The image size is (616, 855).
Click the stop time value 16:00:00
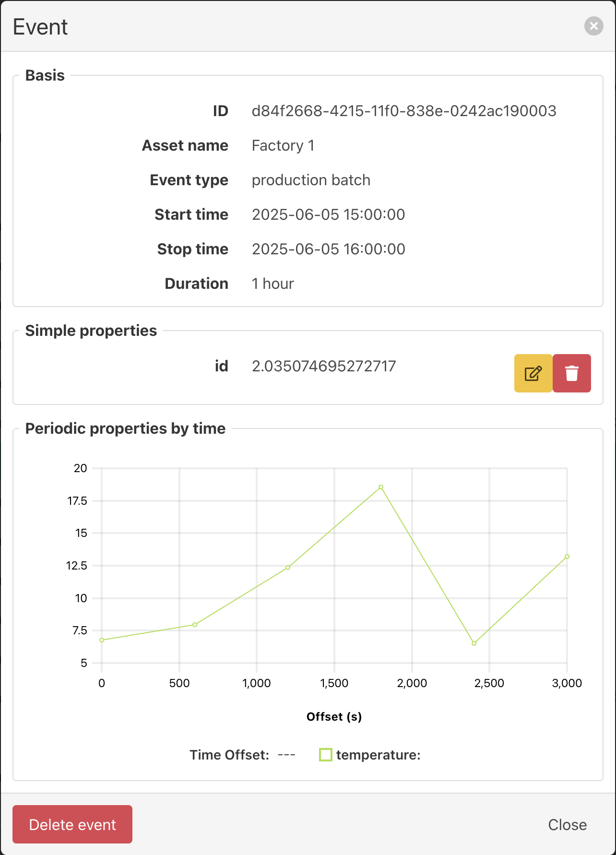point(328,249)
